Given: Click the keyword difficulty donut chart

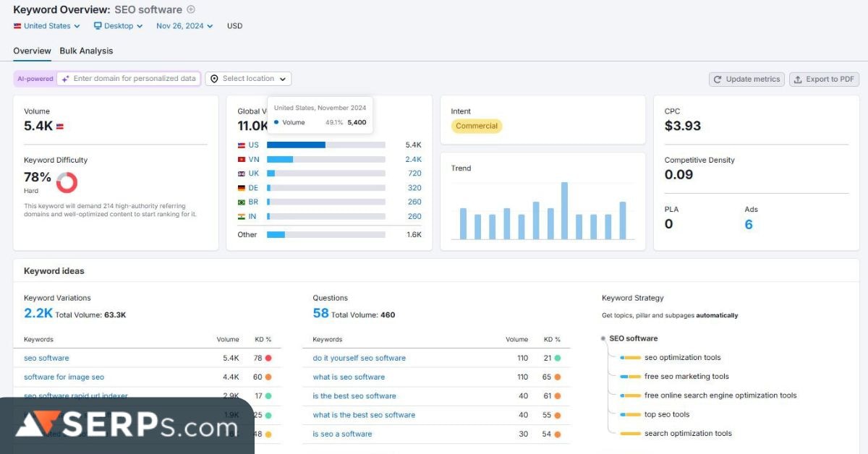Looking at the screenshot, I should pyautogui.click(x=67, y=182).
